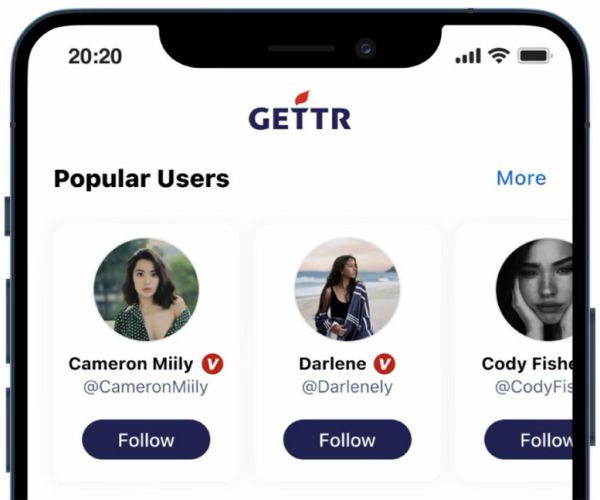
Task: Open Cody Fisher's black-and-white avatar
Action: coord(534,290)
